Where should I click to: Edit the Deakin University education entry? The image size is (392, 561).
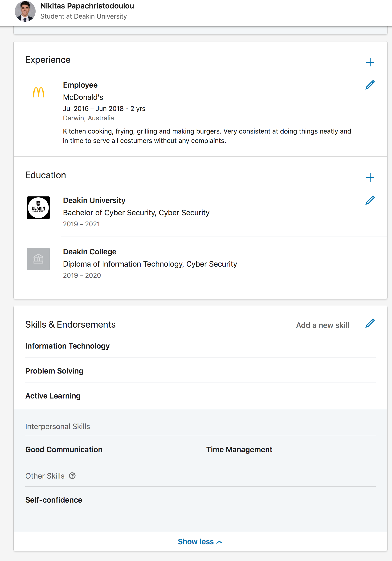coord(370,200)
